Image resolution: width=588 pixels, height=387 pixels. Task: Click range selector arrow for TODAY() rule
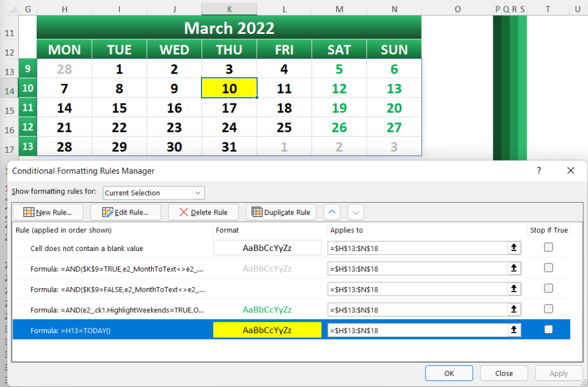pos(514,330)
